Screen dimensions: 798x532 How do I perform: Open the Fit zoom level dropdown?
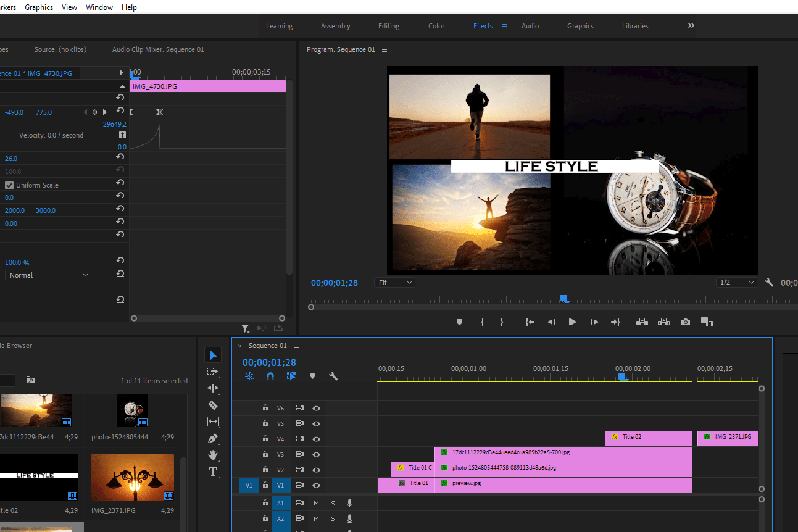pyautogui.click(x=394, y=283)
